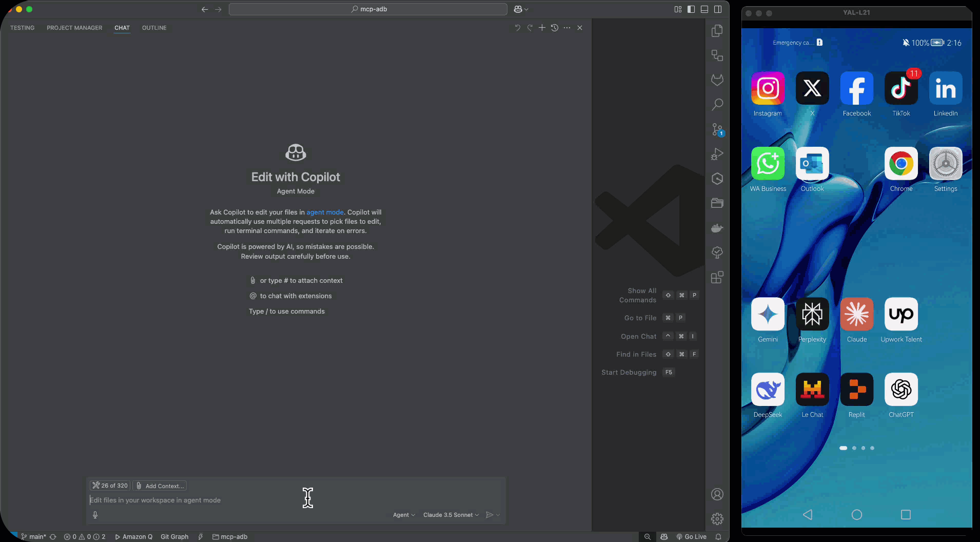
Task: Click zoom magnifier in status bar
Action: pos(648,536)
